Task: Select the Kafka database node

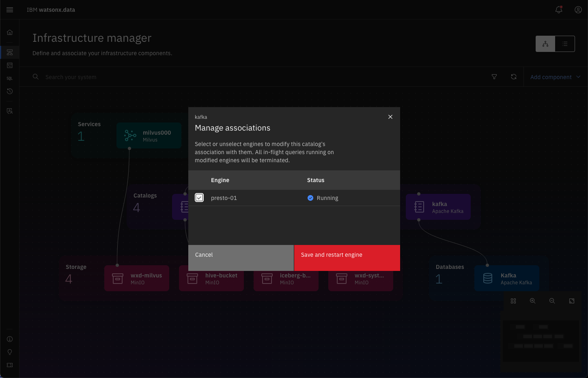Action: point(507,278)
